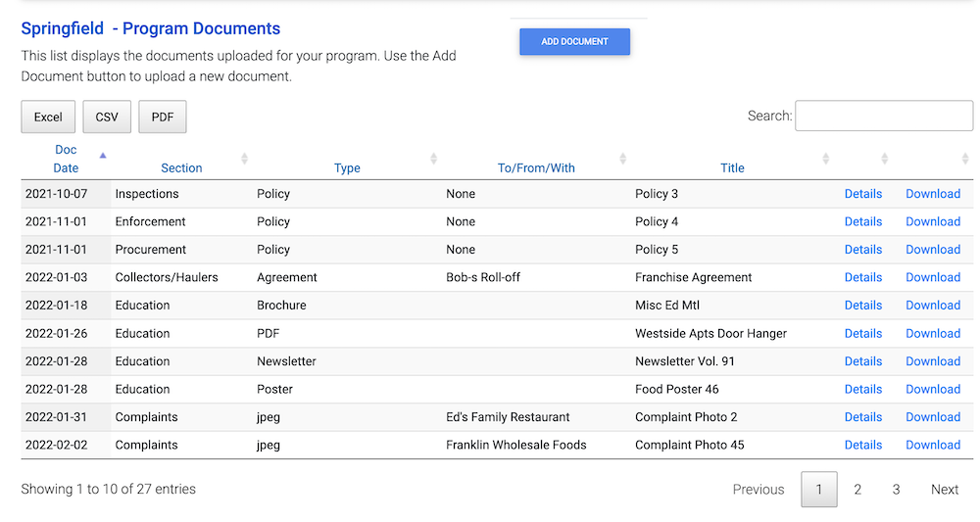The height and width of the screenshot is (522, 980).
Task: Jump to page 3 of entries
Action: click(896, 490)
